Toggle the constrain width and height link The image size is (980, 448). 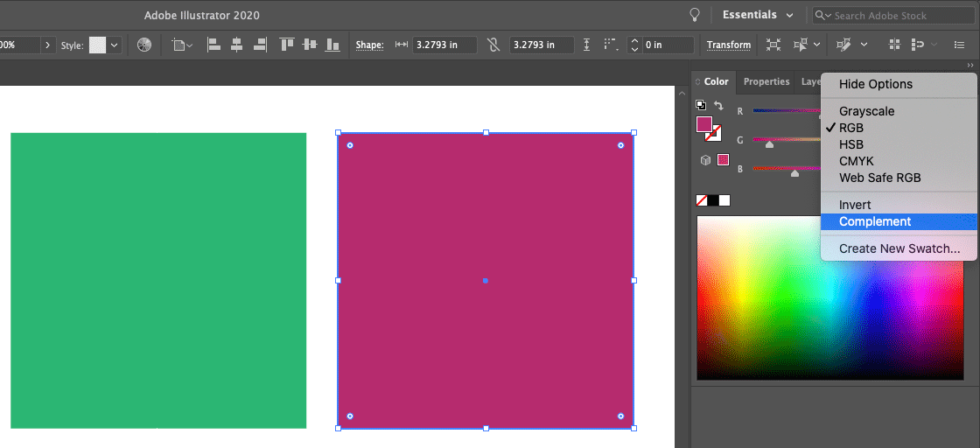click(493, 45)
